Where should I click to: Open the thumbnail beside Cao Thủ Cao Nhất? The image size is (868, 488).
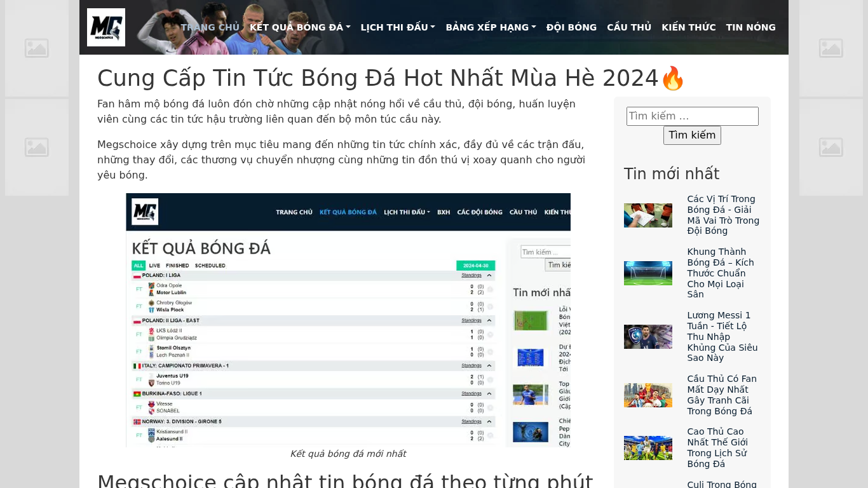pos(648,448)
